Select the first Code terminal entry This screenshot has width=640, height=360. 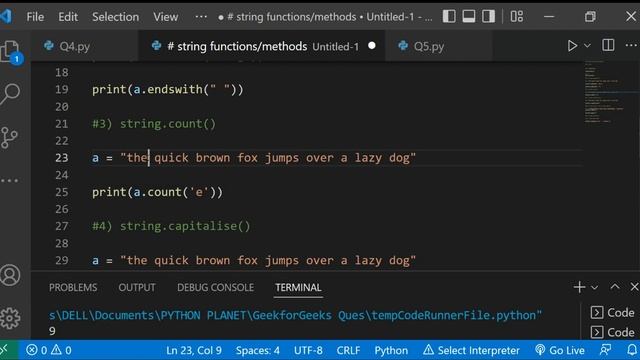tap(612, 313)
